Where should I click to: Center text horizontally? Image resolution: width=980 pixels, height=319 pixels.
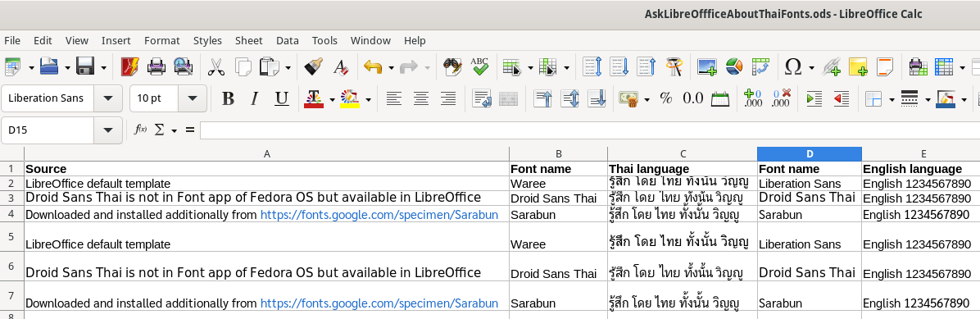tap(421, 98)
